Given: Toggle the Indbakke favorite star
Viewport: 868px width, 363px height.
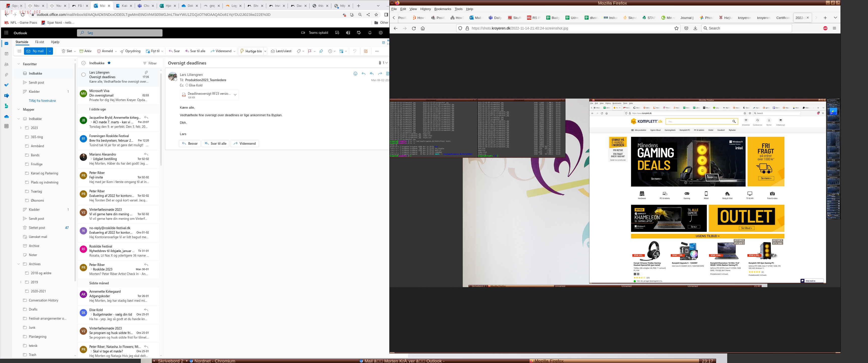Looking at the screenshot, I should 109,63.
